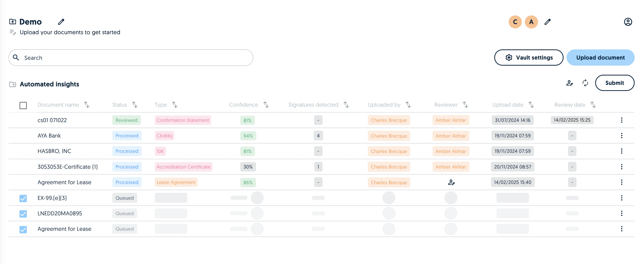Image resolution: width=644 pixels, height=264 pixels.
Task: Click the pencil icon next to Demo title
Action: (61, 22)
